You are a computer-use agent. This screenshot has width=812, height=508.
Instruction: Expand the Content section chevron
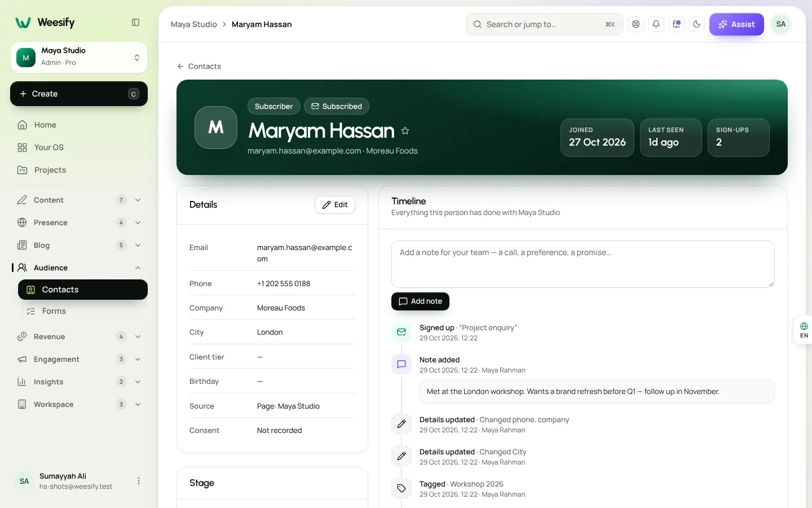click(138, 200)
